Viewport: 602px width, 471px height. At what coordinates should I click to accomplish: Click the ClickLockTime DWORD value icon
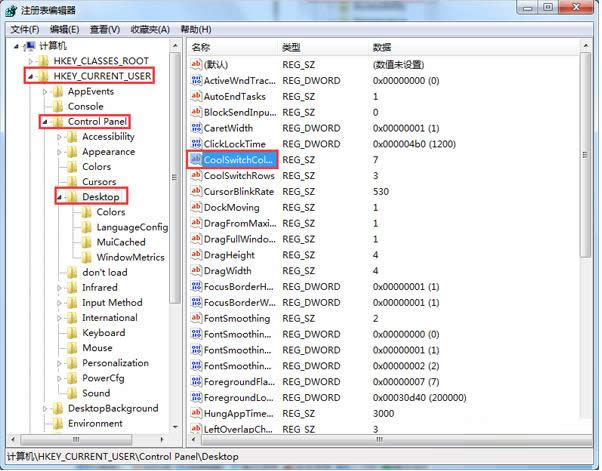pyautogui.click(x=196, y=144)
